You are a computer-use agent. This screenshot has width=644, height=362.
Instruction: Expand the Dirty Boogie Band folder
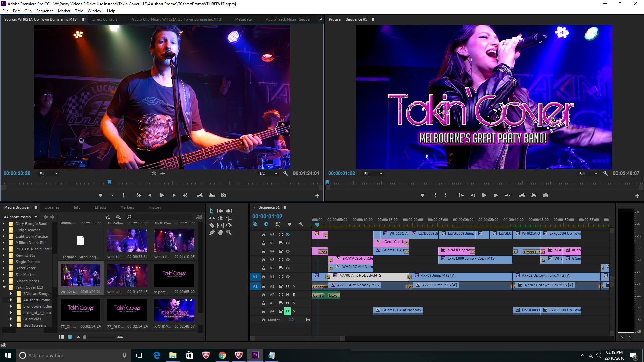click(x=4, y=224)
